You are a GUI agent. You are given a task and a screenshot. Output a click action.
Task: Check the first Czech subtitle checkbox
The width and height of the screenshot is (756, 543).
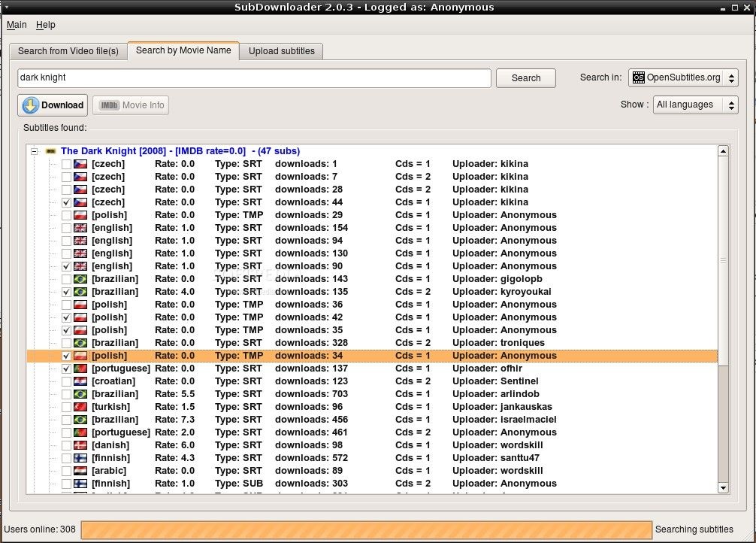tap(67, 164)
